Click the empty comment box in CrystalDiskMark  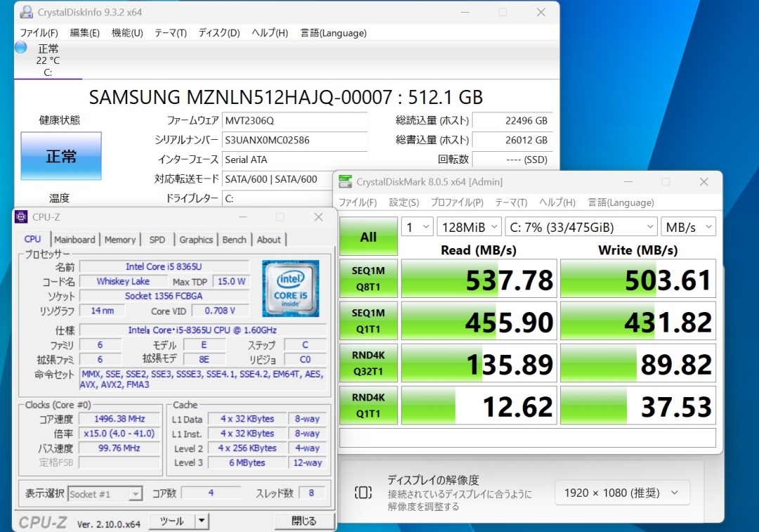[x=528, y=438]
